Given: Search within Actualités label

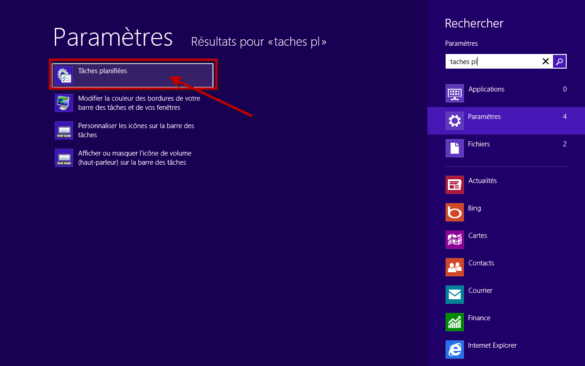Looking at the screenshot, I should [x=482, y=181].
